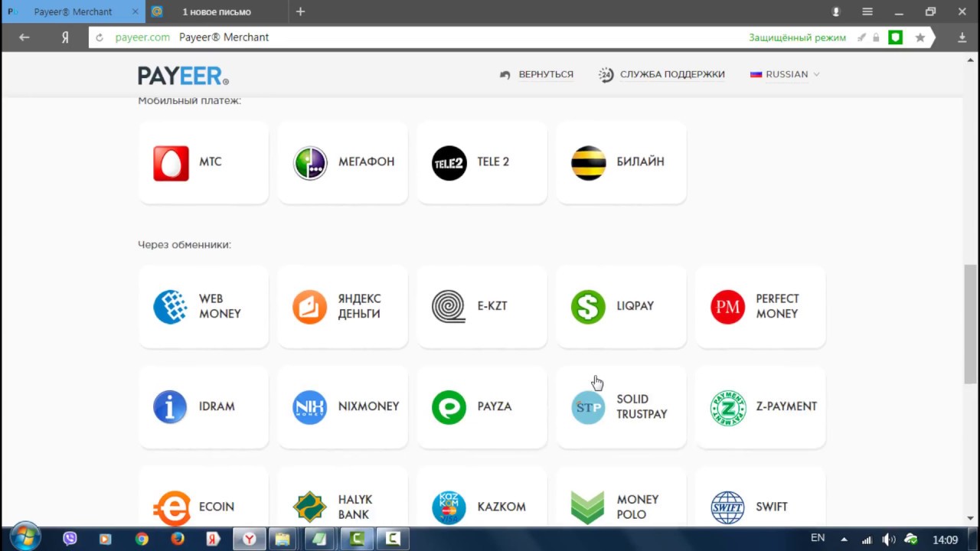980x551 pixels.
Task: Open Viber from the taskbar
Action: [70, 539]
